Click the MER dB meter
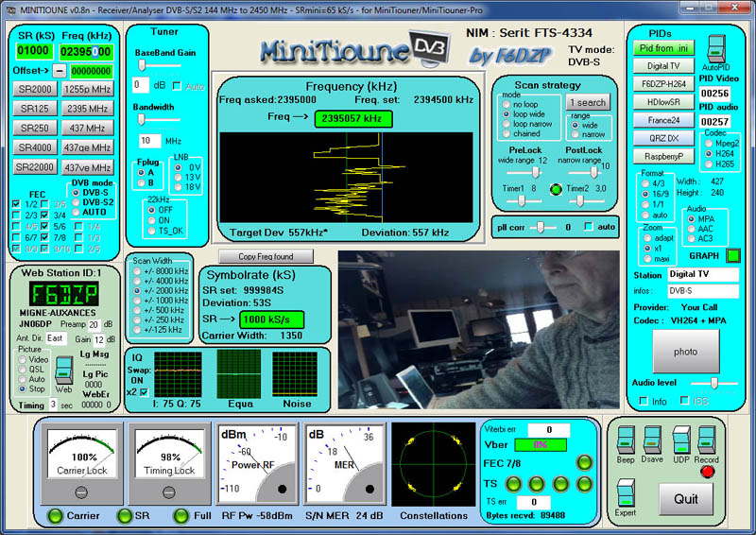This screenshot has width=756, height=535. tap(345, 464)
